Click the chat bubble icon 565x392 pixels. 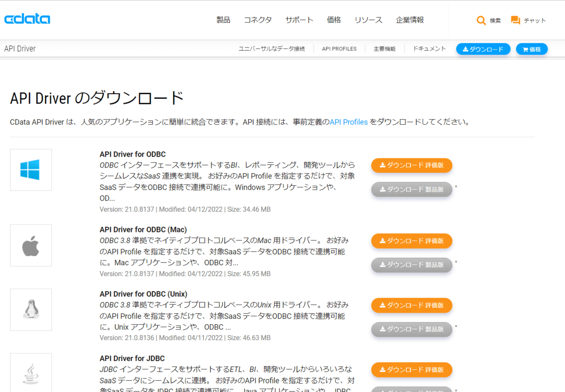coord(516,20)
